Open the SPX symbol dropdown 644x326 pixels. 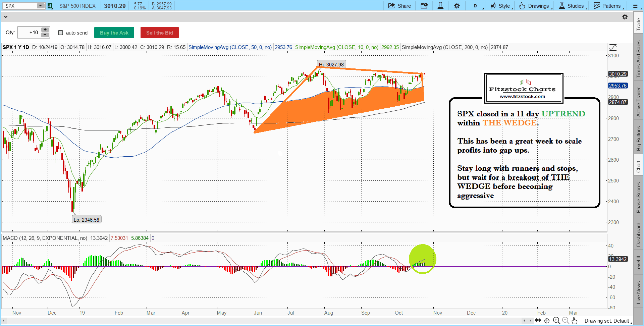click(x=40, y=6)
